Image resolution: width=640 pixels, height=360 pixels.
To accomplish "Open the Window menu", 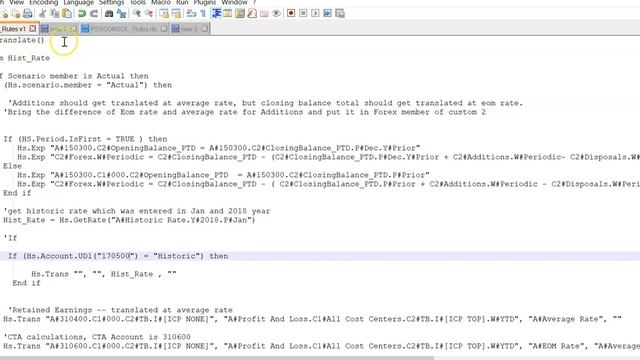I will tap(234, 2).
